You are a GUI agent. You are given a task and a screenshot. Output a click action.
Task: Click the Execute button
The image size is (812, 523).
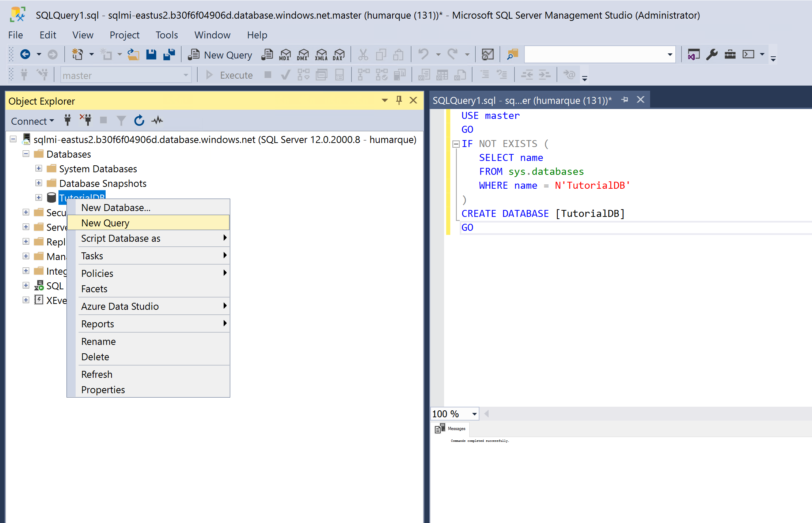[229, 75]
